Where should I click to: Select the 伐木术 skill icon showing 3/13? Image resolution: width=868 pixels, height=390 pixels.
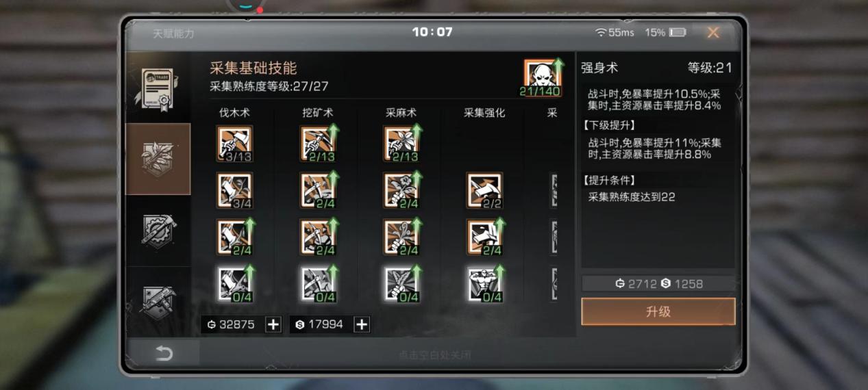234,144
